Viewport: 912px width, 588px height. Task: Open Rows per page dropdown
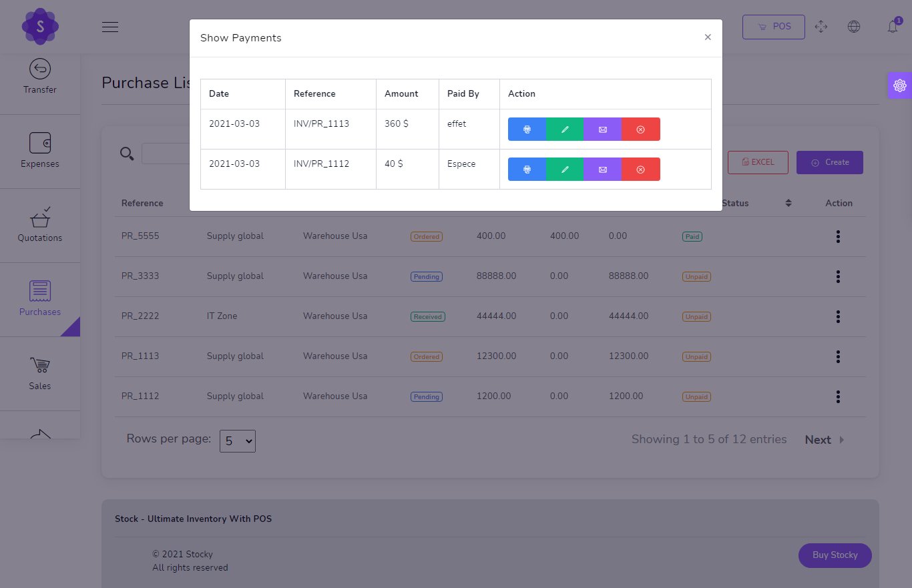[x=238, y=441]
